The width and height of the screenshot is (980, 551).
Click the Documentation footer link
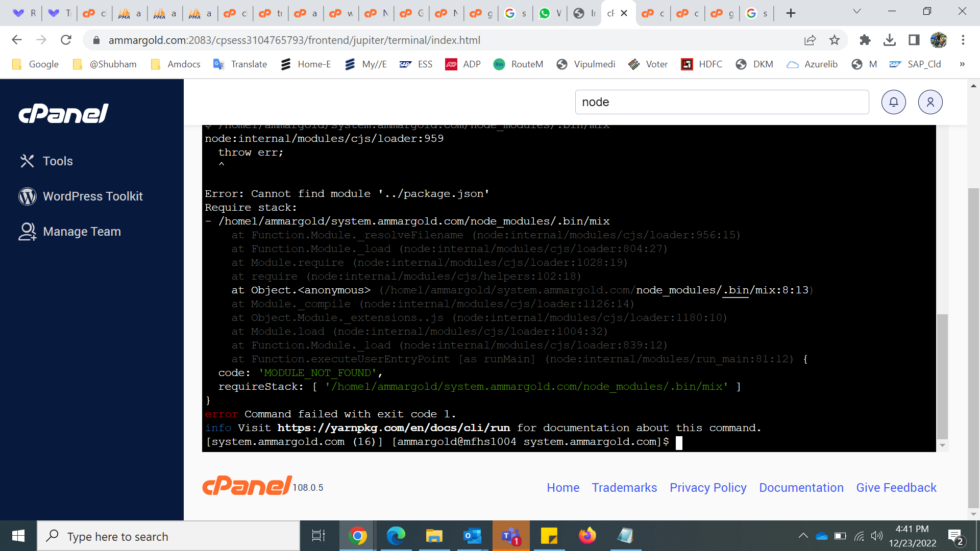pos(801,488)
